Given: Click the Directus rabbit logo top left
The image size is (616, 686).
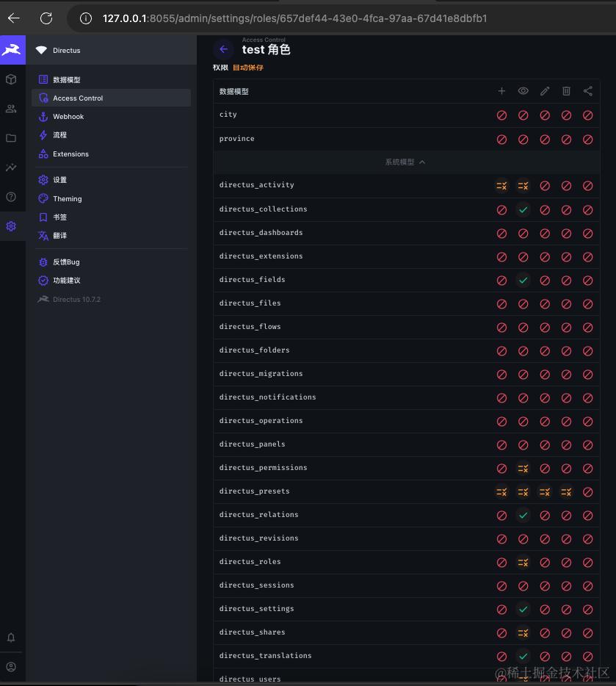Looking at the screenshot, I should point(12,49).
